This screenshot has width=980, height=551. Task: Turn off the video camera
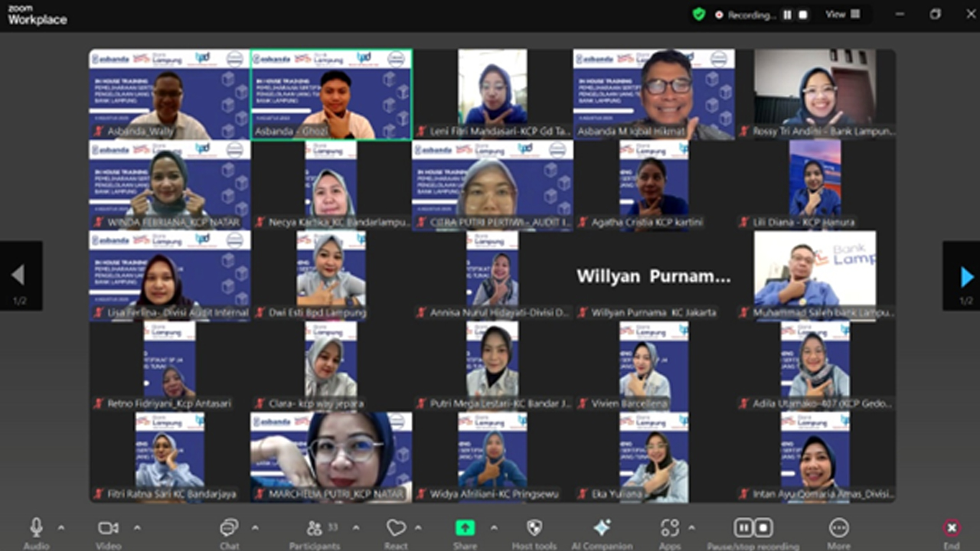[x=107, y=527]
